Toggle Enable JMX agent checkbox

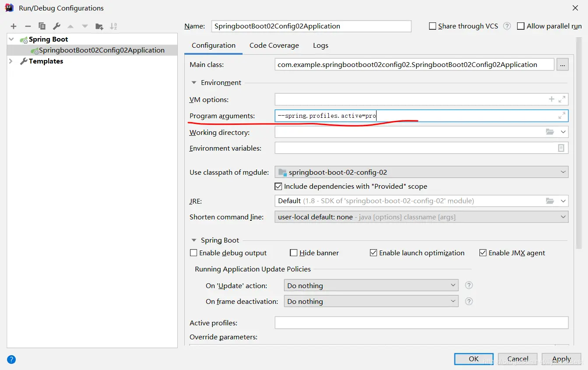click(x=483, y=253)
